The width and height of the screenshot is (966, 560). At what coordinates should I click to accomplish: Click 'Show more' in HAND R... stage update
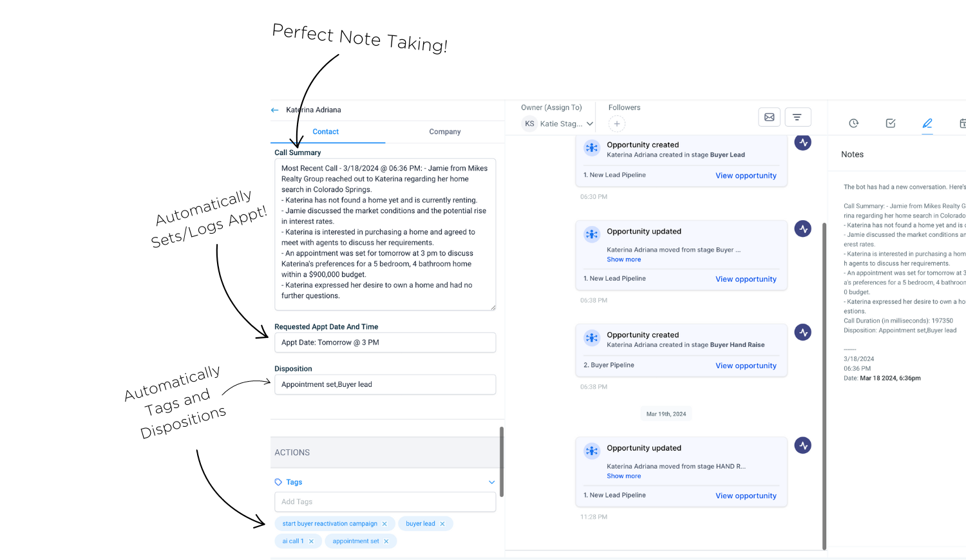pos(623,476)
